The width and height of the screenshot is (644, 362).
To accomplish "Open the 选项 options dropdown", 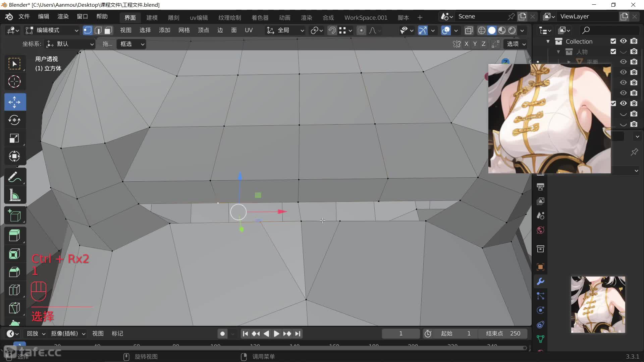I will [x=516, y=44].
